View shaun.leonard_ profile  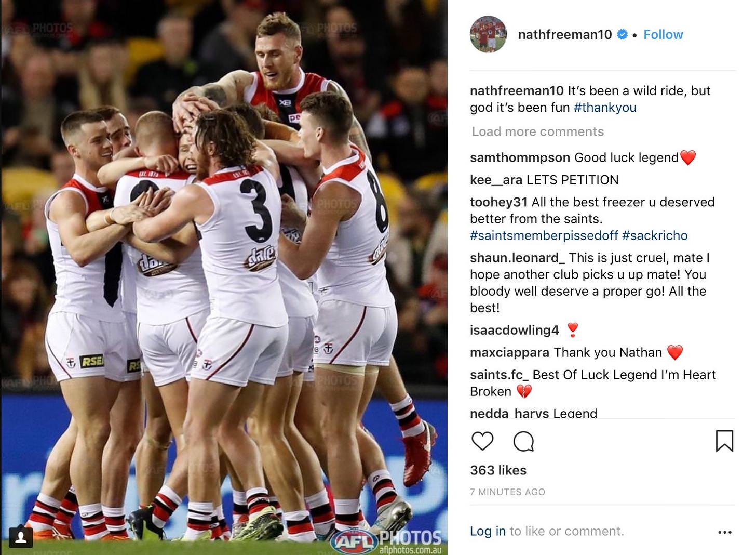click(x=517, y=258)
